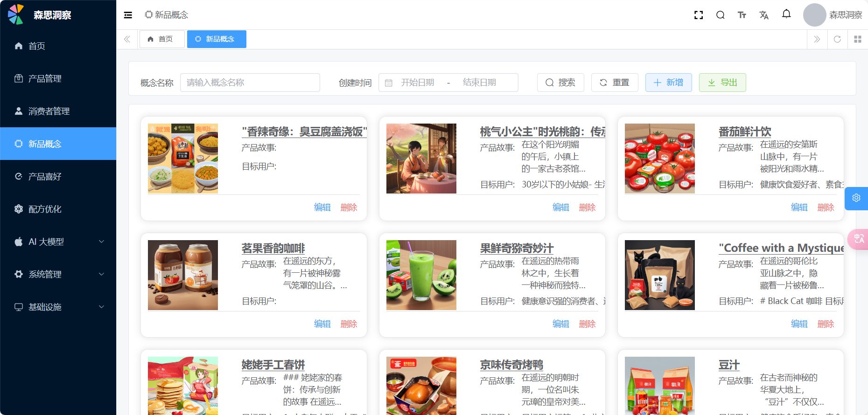Viewport: 868px width, 415px height.
Task: Open the 臭豆腐盖浇饭 product image
Action: coord(183,159)
